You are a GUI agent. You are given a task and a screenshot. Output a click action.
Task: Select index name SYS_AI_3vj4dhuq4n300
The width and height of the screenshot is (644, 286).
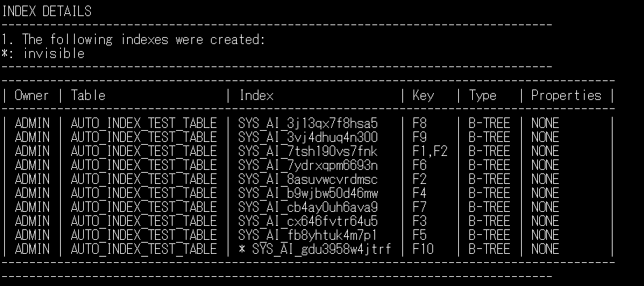(307, 137)
